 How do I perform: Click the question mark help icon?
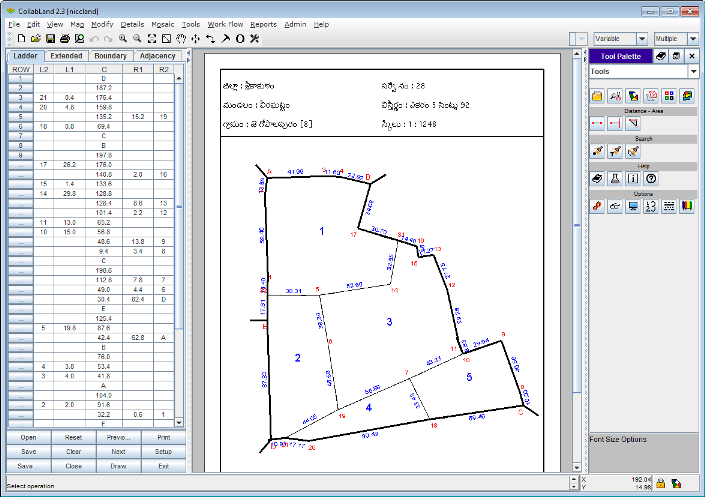pyautogui.click(x=651, y=179)
